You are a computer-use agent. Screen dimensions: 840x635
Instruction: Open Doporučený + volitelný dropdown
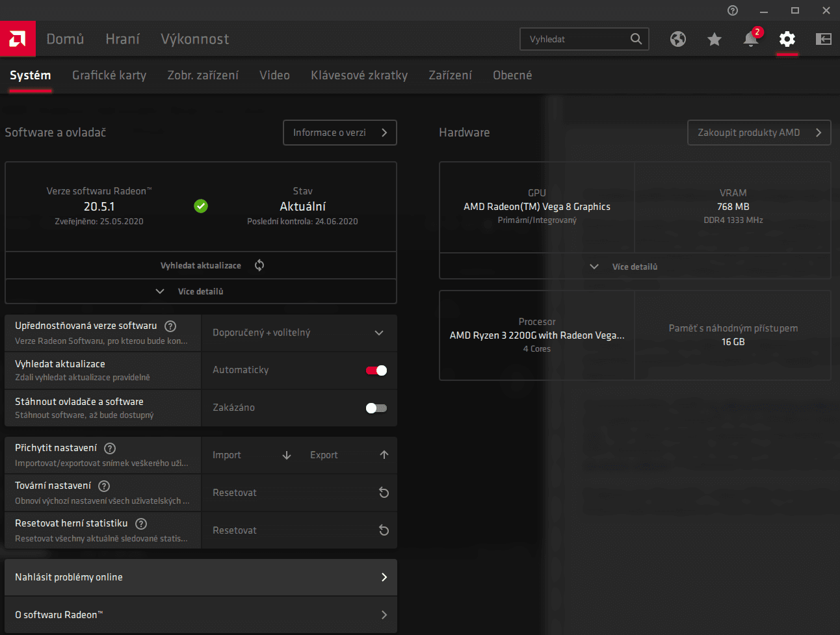click(299, 333)
